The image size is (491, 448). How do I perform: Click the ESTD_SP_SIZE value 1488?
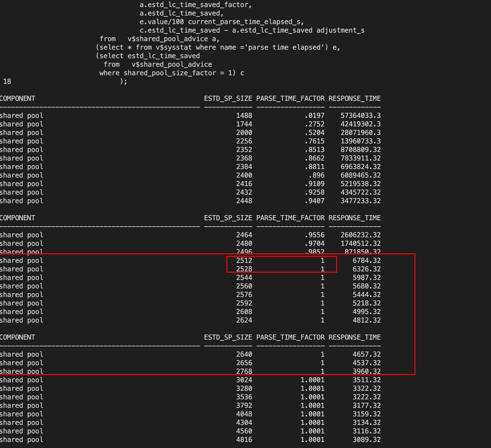click(x=244, y=115)
